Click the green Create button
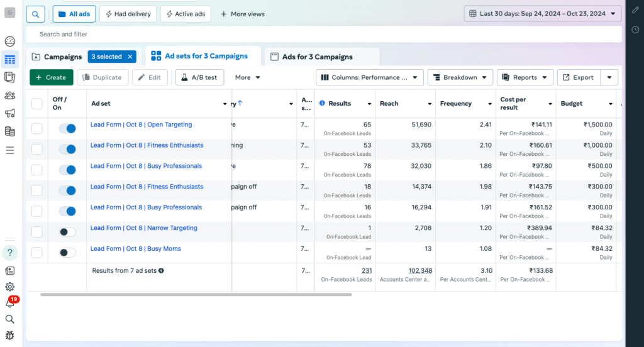 51,77
